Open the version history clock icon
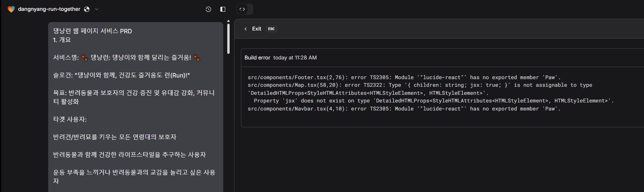The height and width of the screenshot is (192, 644). 208,9
